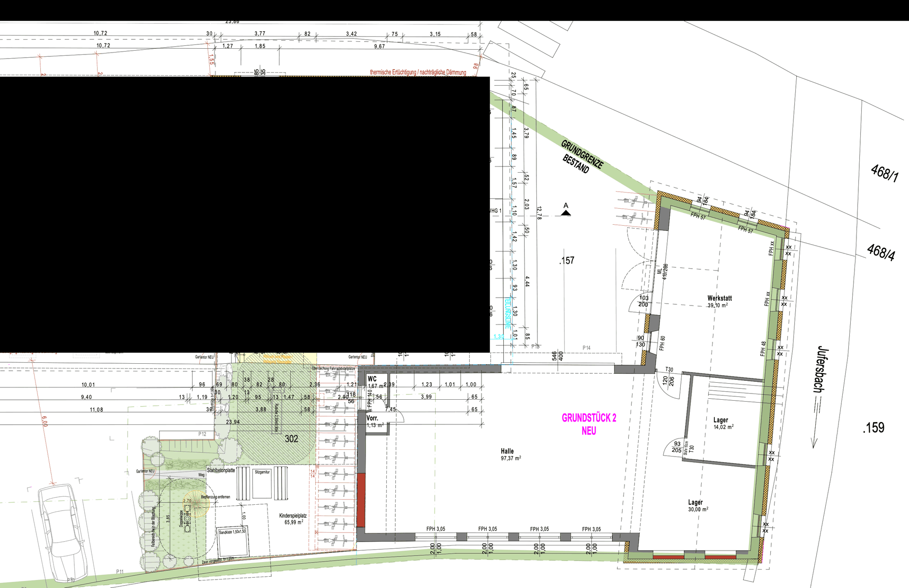Click the vertical "12,78" dimension value
This screenshot has width=909, height=588.
539,213
